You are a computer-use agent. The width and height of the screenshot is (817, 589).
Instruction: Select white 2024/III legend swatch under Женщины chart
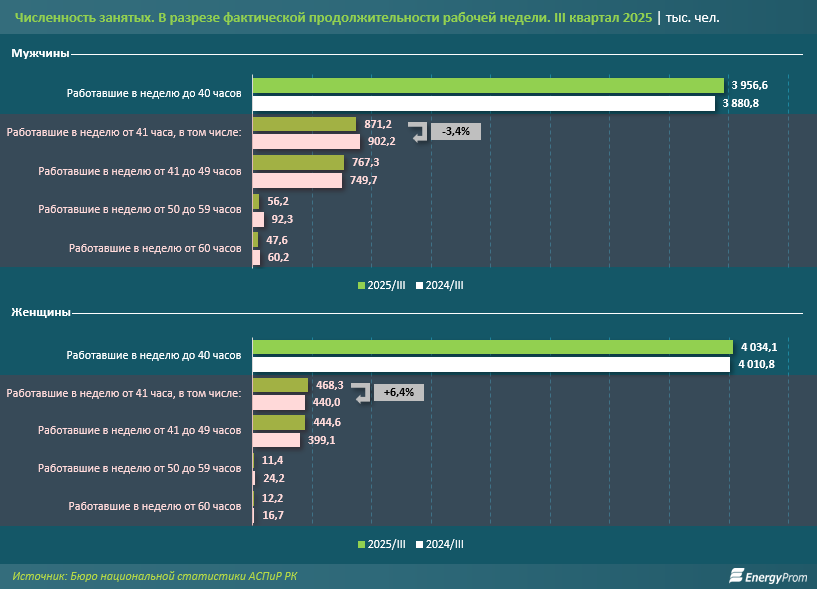(420, 544)
